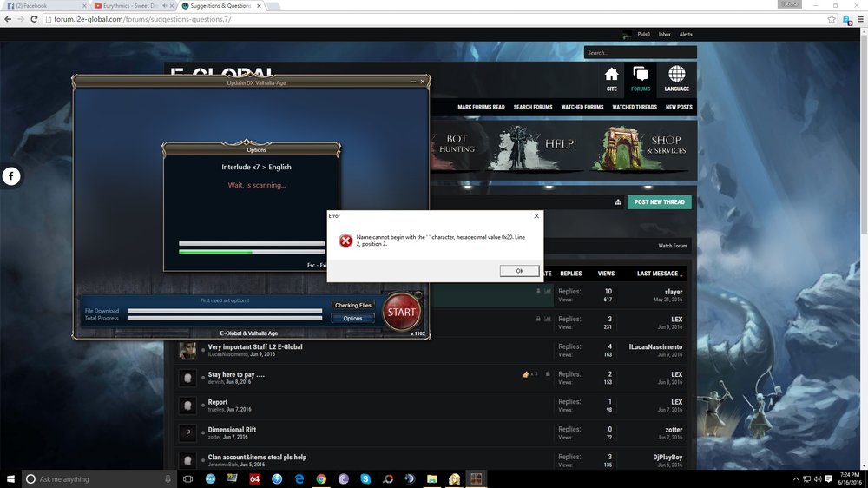Open Watched Threads menu item
This screenshot has height=488, width=868.
pyautogui.click(x=635, y=107)
